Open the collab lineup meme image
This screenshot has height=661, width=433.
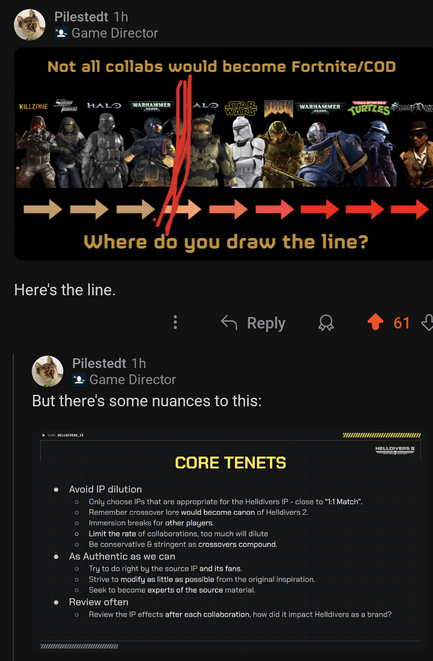[x=223, y=153]
